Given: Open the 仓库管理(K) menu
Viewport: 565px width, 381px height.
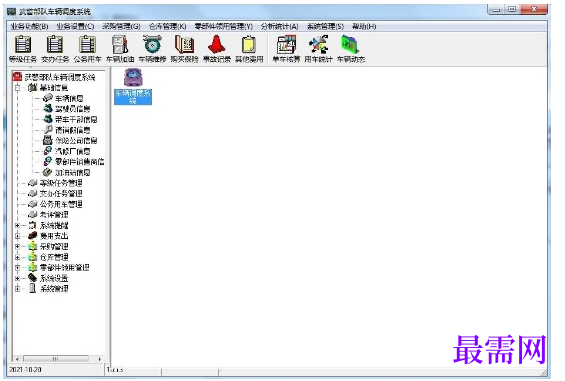Looking at the screenshot, I should (x=168, y=26).
